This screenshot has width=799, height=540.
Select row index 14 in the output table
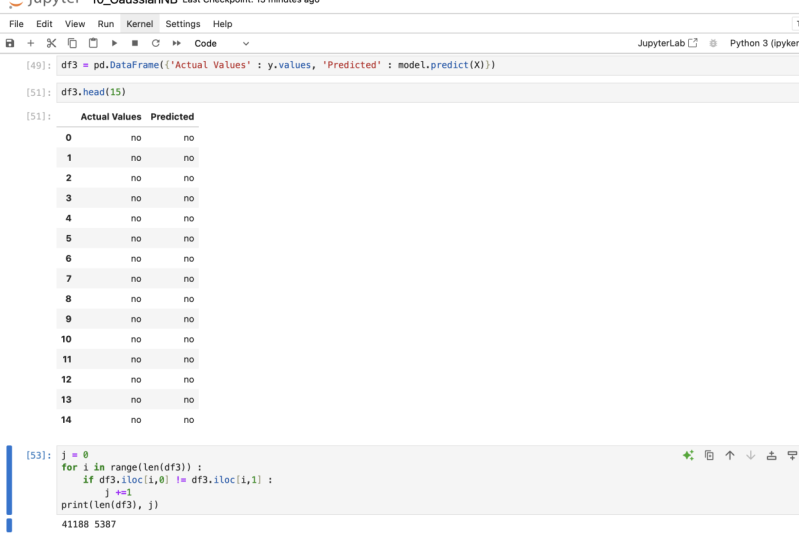point(66,420)
